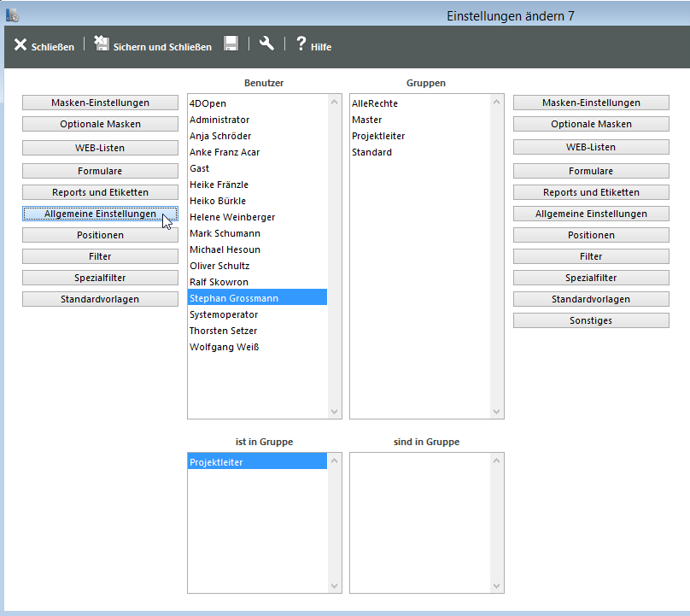Click up arrow in 'sind in Gruppe' scrollbar
Viewport: 690px width, 616px height.
(497, 461)
